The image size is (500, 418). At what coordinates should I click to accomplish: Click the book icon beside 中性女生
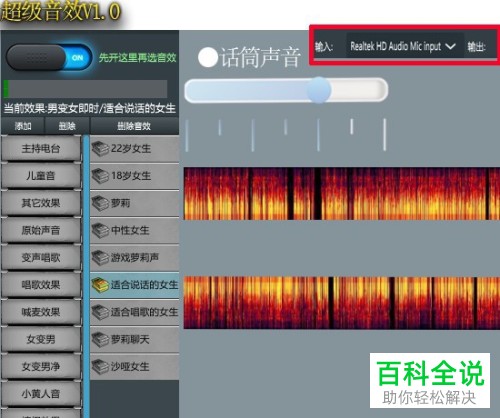coord(100,231)
